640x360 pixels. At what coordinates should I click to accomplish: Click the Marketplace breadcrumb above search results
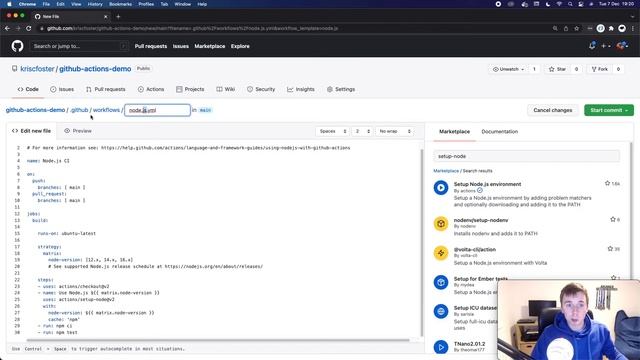pos(446,171)
